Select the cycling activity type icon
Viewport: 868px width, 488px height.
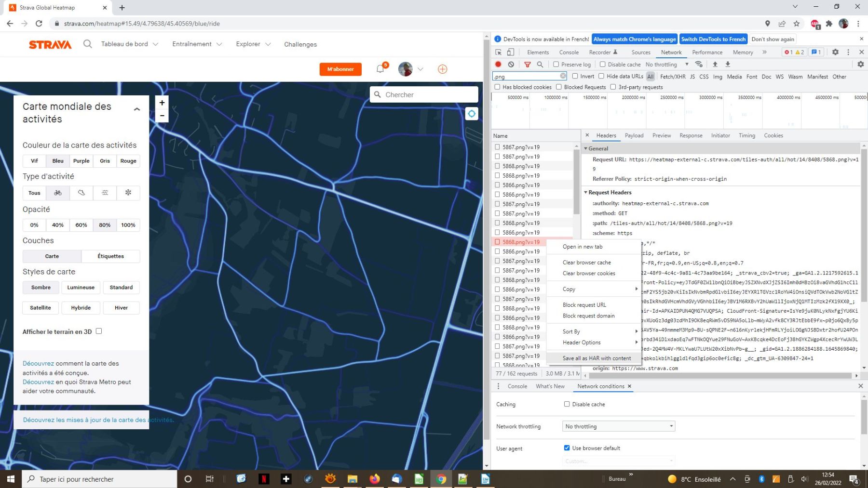pos(58,193)
